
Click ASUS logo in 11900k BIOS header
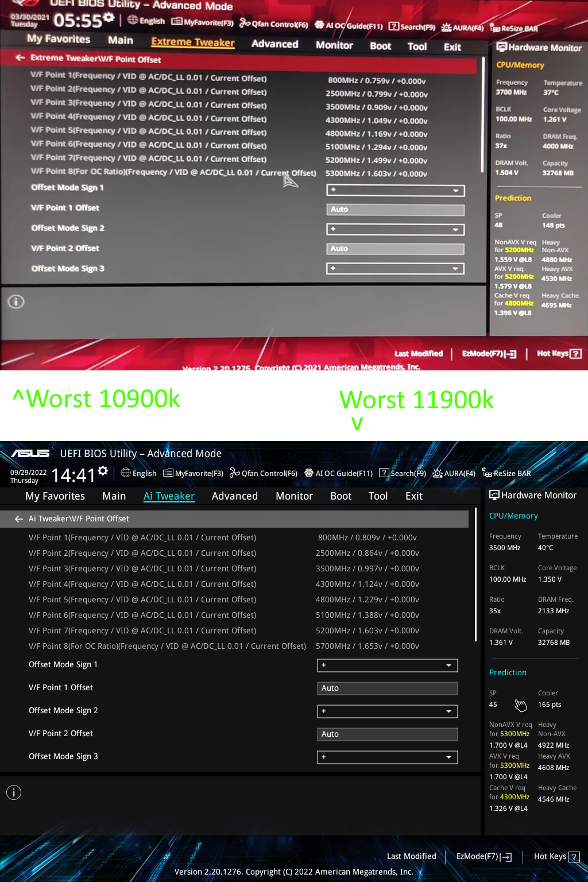point(30,453)
